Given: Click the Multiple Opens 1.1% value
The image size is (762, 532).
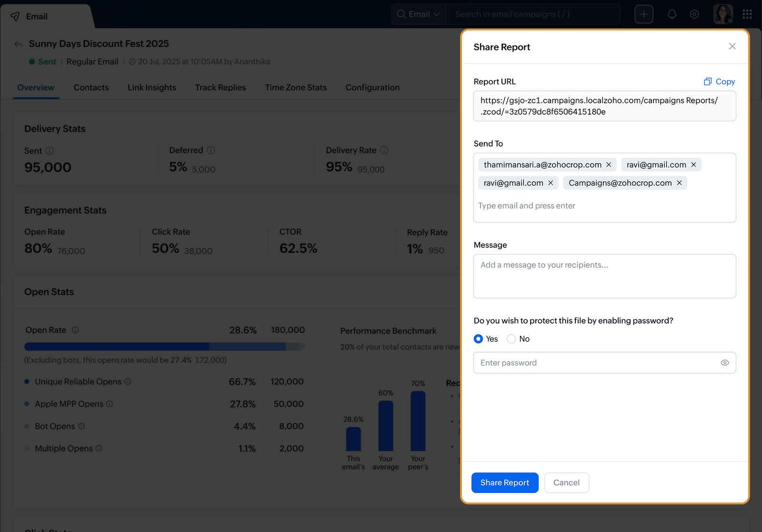Looking at the screenshot, I should 247,448.
